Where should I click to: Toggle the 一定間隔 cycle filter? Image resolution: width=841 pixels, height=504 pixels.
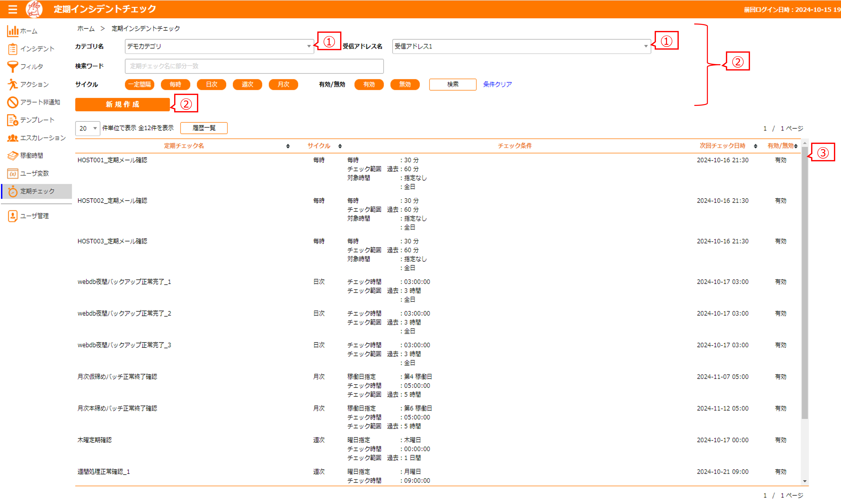pos(140,85)
